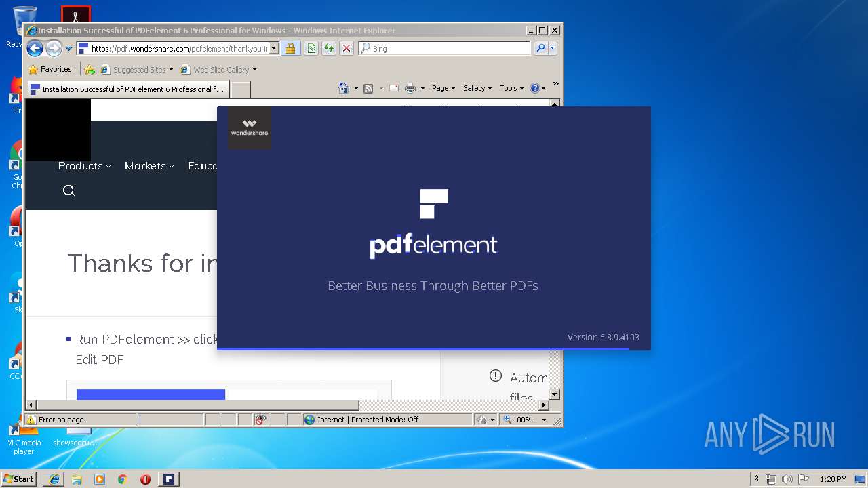Show hidden tray icons arrow

pyautogui.click(x=756, y=479)
